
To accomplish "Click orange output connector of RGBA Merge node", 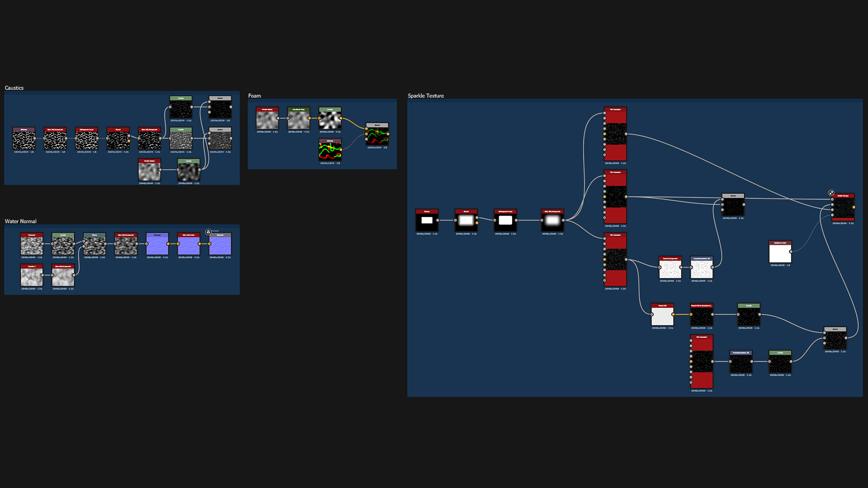I will coord(854,207).
